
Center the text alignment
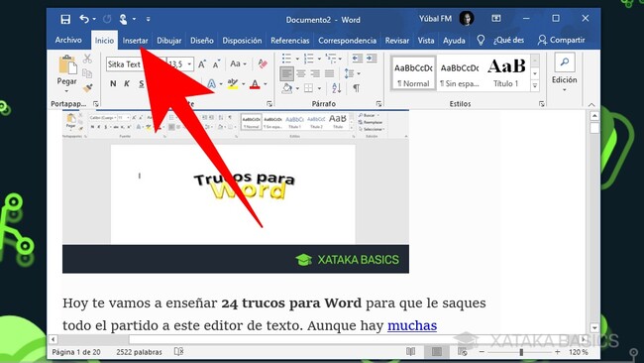(x=301, y=73)
